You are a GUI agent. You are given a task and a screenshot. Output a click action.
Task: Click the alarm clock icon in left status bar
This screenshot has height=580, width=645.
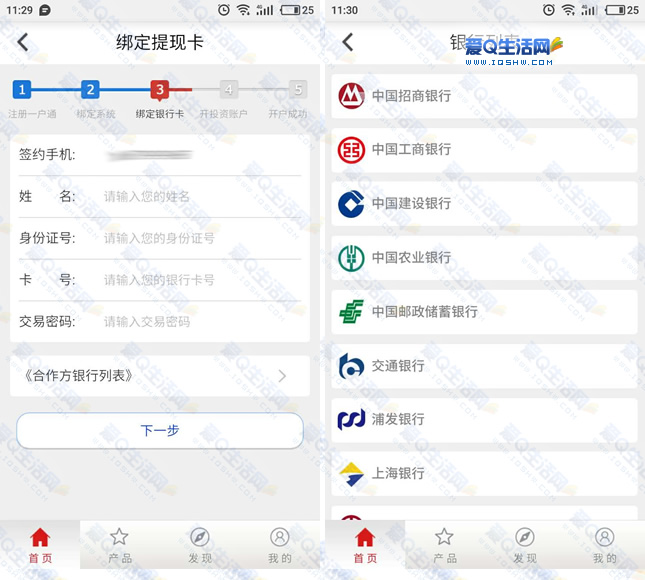pos(224,10)
